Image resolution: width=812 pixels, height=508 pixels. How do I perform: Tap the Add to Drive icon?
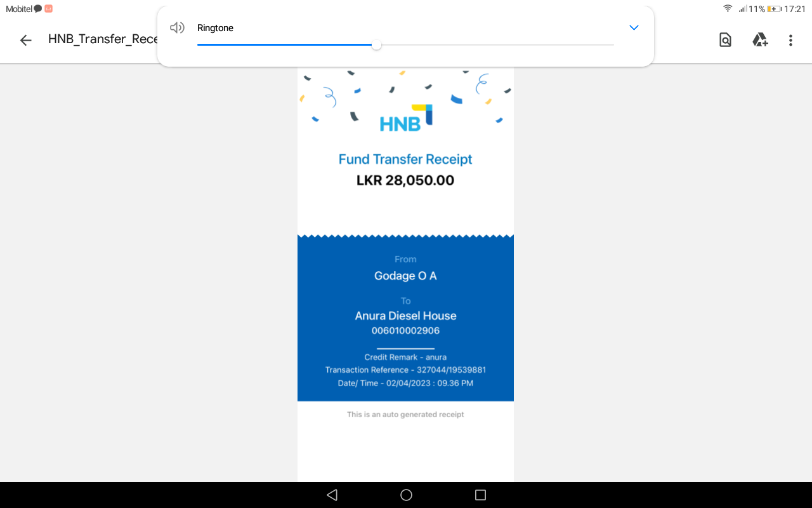pyautogui.click(x=760, y=41)
